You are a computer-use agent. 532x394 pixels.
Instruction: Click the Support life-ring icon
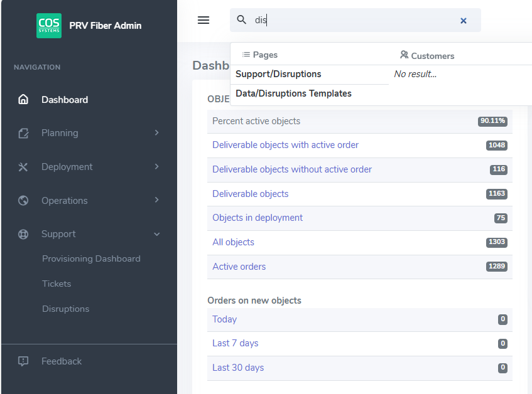tap(23, 234)
